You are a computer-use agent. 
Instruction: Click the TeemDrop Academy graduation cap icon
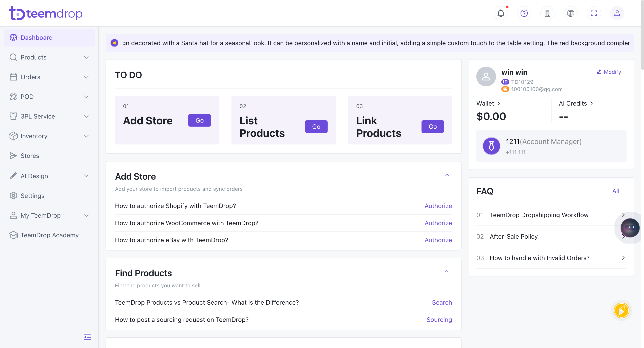[13, 235]
